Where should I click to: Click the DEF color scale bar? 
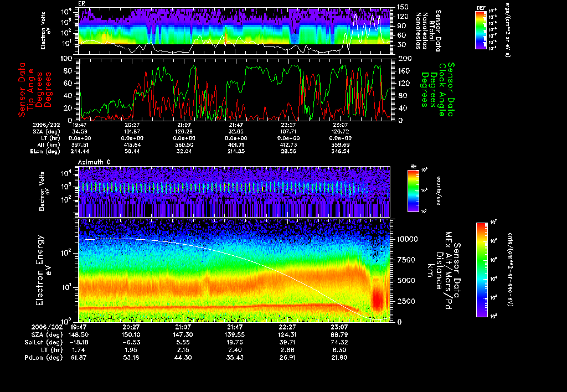tap(481, 30)
